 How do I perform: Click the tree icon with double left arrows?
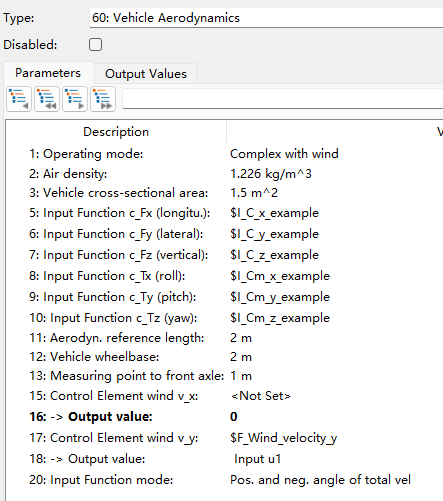click(47, 99)
